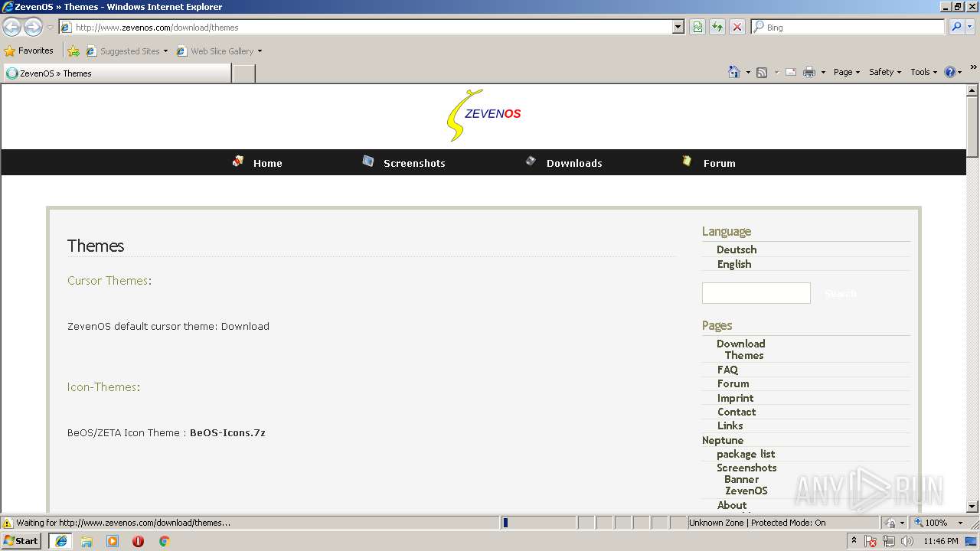
Task: Open the package list link
Action: [x=746, y=454]
